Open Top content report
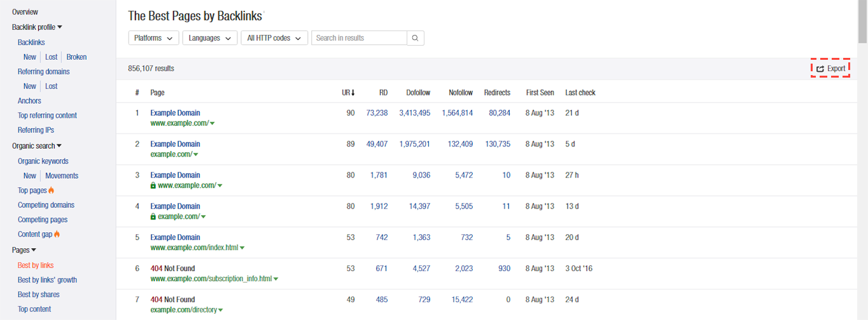The width and height of the screenshot is (868, 320). coord(34,309)
